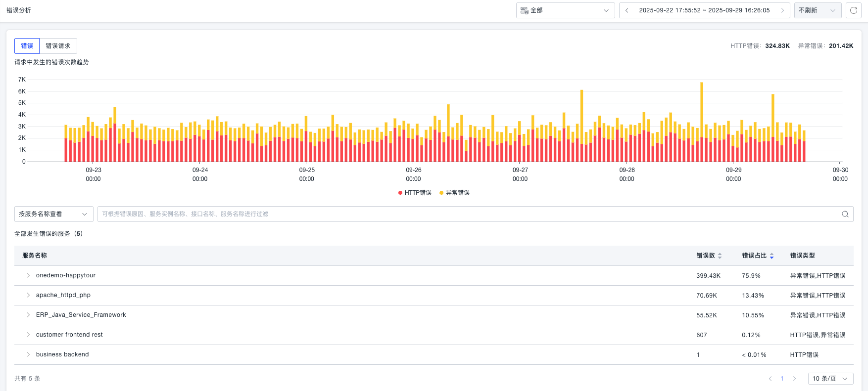This screenshot has height=391, width=868.
Task: Toggle 异常错误 series in chart legend
Action: 454,193
